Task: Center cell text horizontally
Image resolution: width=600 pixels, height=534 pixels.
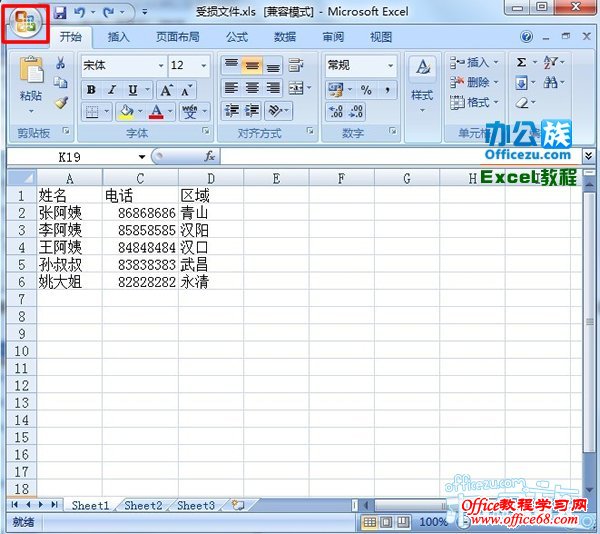Action: point(252,88)
